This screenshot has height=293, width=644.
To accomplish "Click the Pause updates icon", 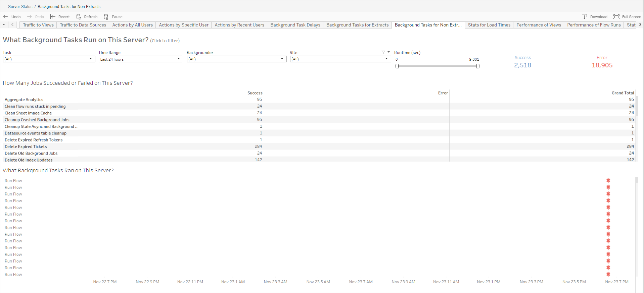I will pos(106,17).
